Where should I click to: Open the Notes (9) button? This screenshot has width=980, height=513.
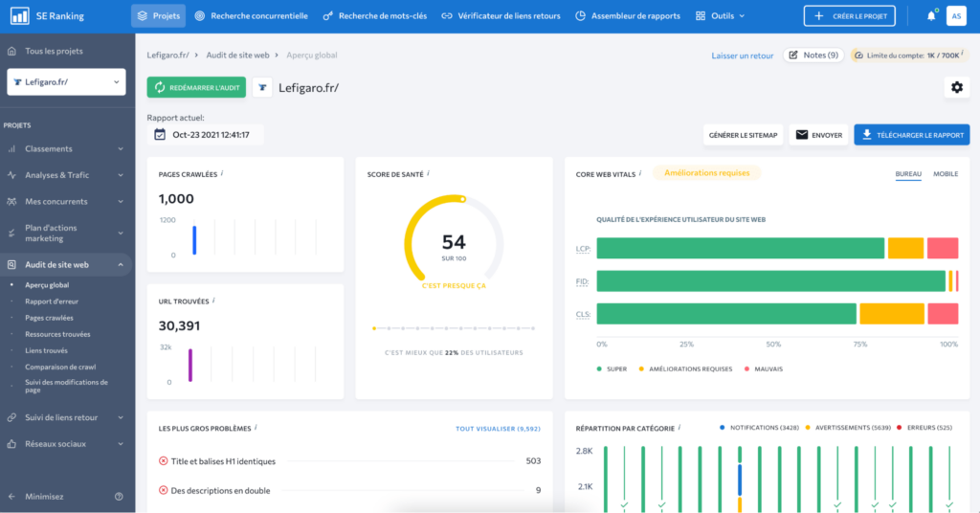tap(813, 55)
